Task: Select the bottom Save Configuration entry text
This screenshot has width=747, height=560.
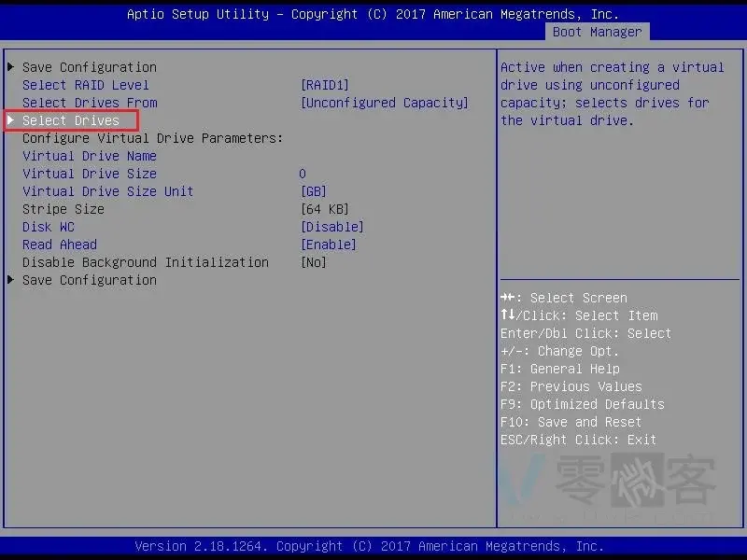Action: click(x=90, y=280)
